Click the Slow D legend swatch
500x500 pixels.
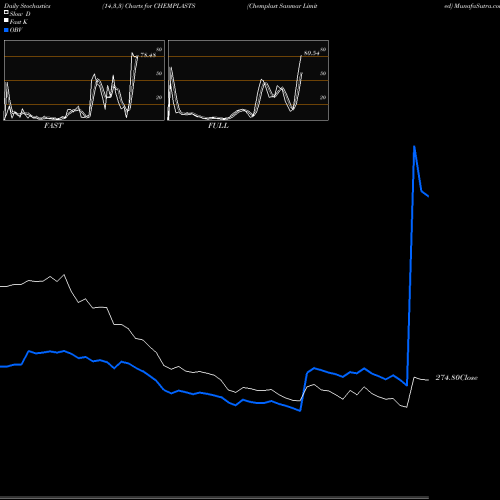6,12
